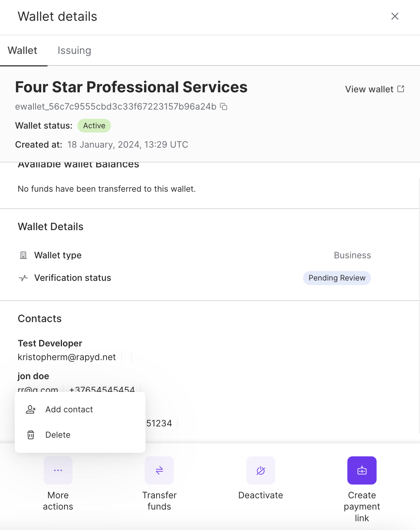Click the More actions ellipsis icon
Viewport: 420px width, 530px height.
click(58, 470)
